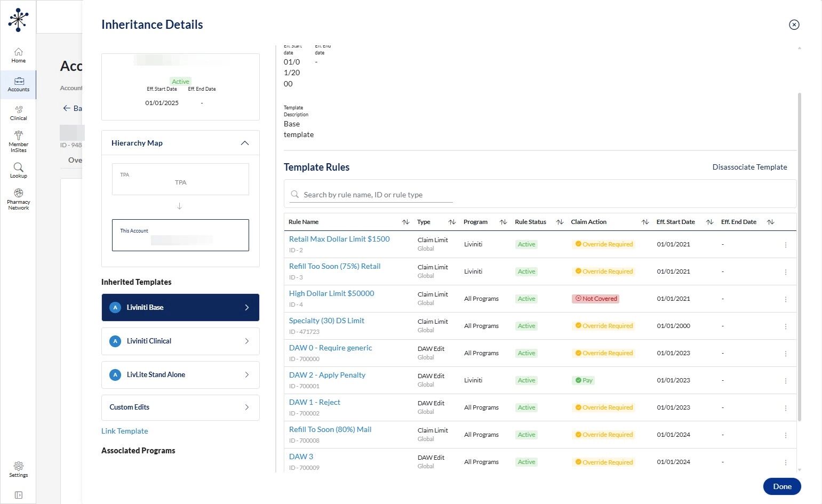
Task: Select the Liviniti Base template
Action: [x=180, y=308]
